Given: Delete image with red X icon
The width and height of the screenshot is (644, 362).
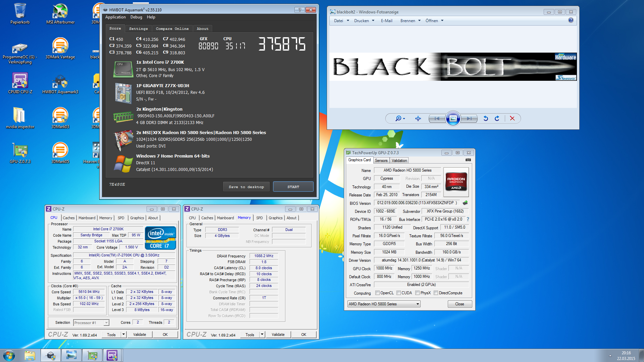Looking at the screenshot, I should click(x=512, y=118).
